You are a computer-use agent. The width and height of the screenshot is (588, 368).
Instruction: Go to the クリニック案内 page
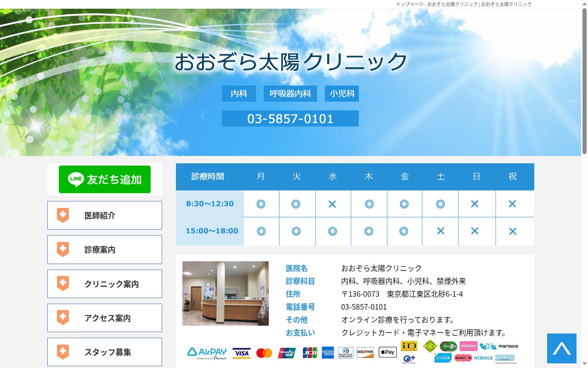pos(105,284)
